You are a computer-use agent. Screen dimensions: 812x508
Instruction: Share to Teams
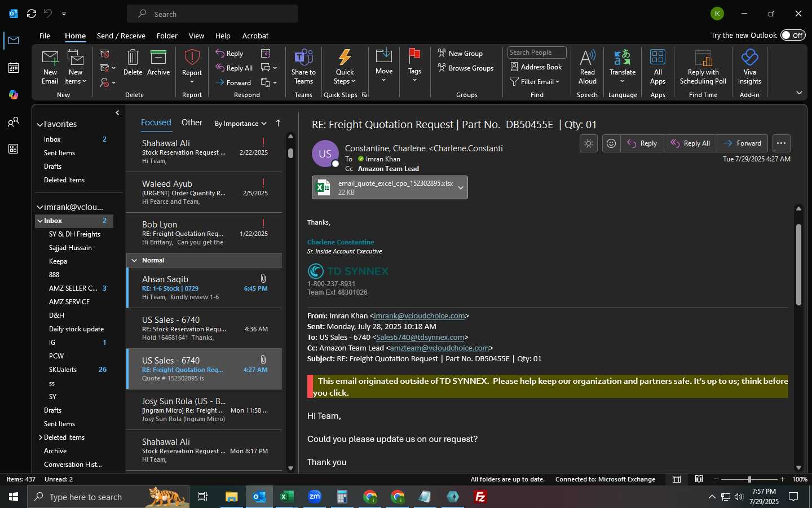[303, 67]
